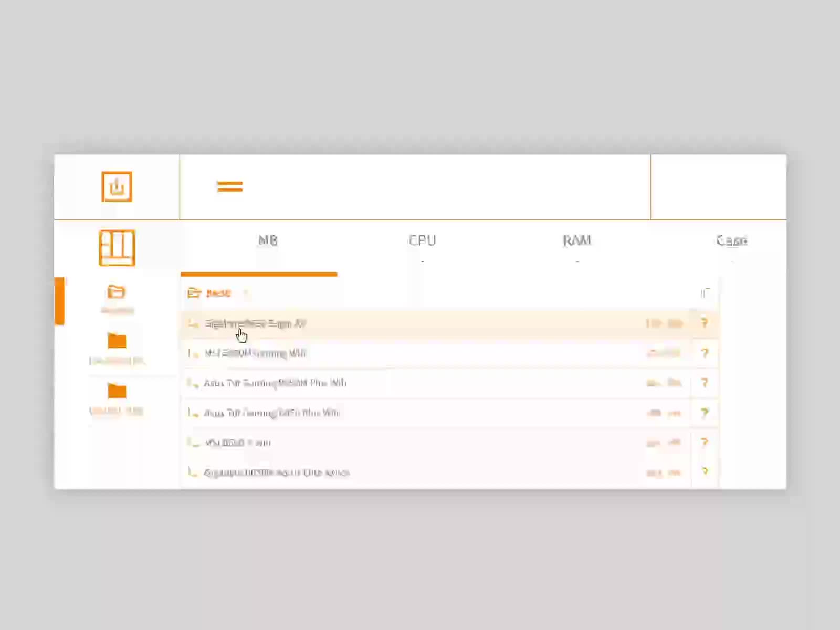840x630 pixels.
Task: Open the bottom solid folder in sidebar
Action: point(117,392)
